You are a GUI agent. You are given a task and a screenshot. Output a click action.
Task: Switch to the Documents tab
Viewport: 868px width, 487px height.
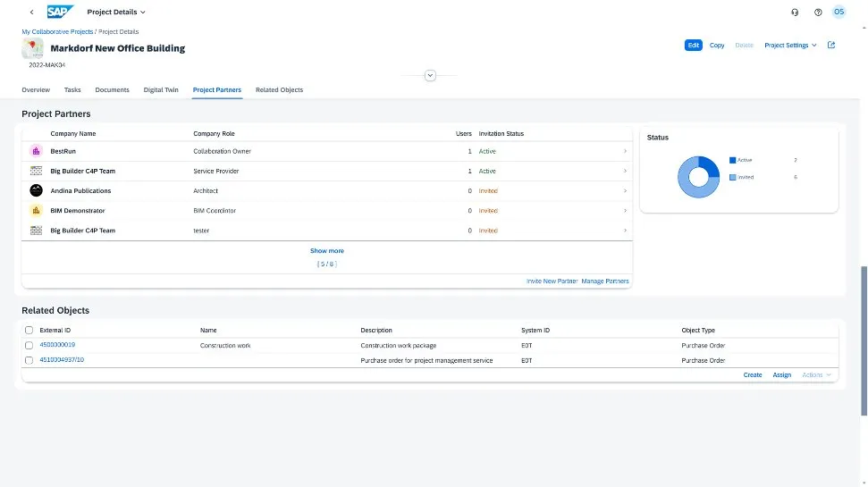(112, 89)
